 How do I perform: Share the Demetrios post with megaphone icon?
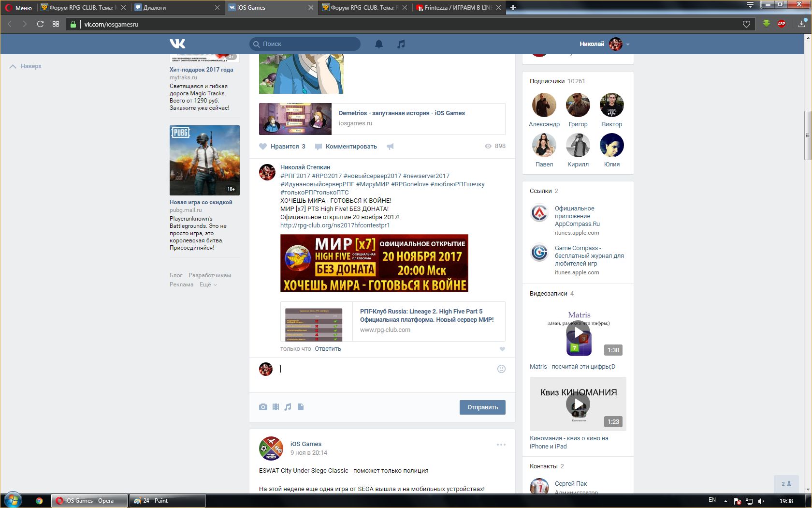(390, 146)
